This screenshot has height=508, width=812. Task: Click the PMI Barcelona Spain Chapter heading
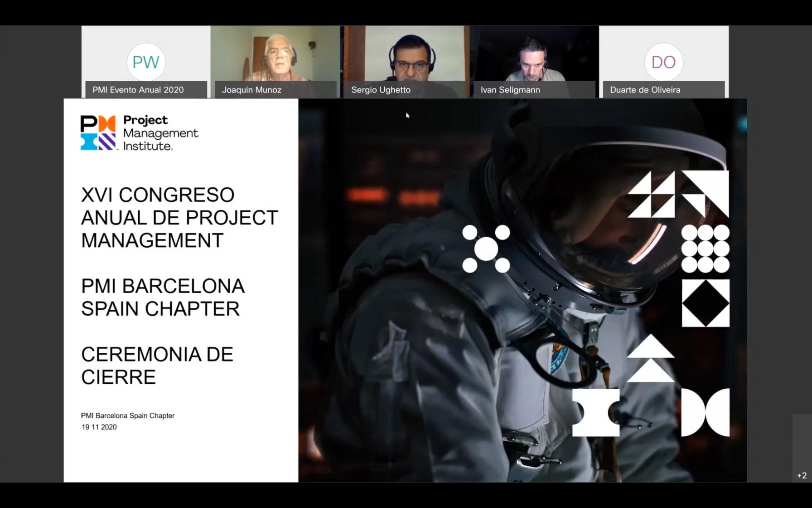click(163, 298)
